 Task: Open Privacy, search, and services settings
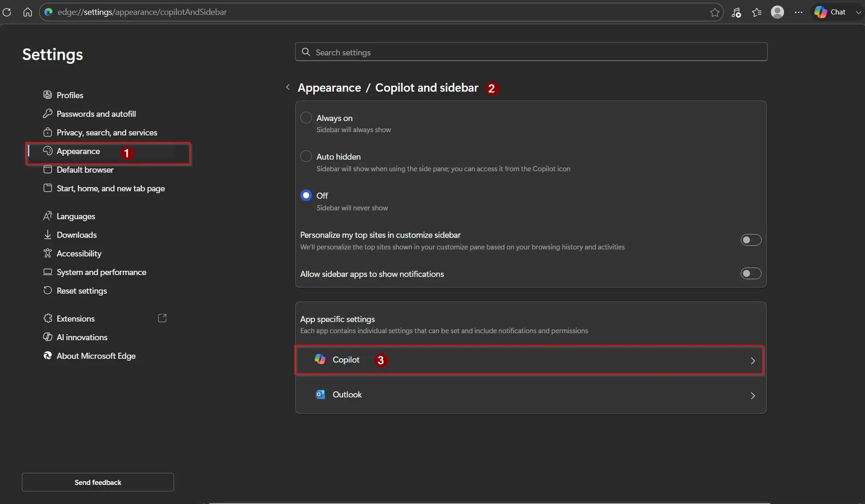pos(107,133)
